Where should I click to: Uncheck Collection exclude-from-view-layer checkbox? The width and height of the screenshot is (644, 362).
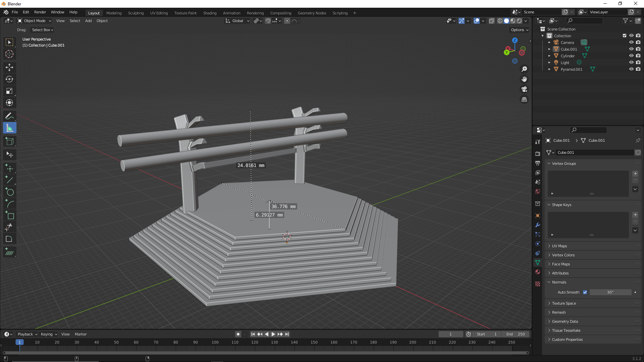(625, 36)
